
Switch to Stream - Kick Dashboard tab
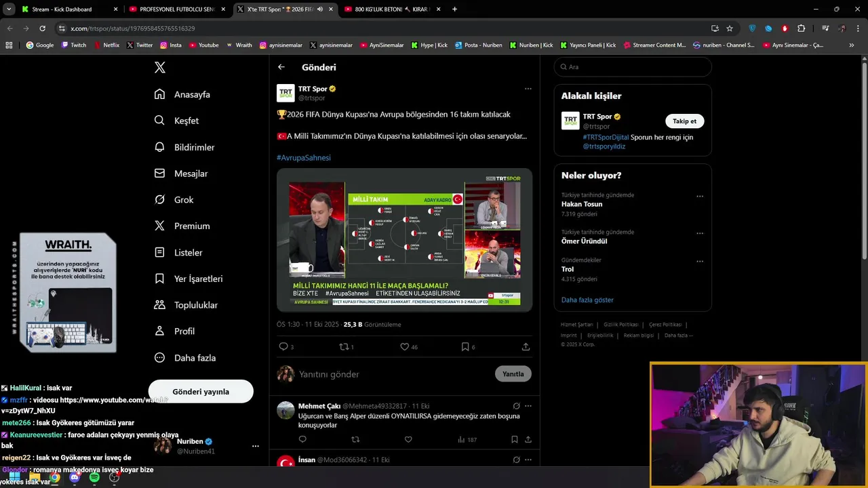pyautogui.click(x=68, y=9)
